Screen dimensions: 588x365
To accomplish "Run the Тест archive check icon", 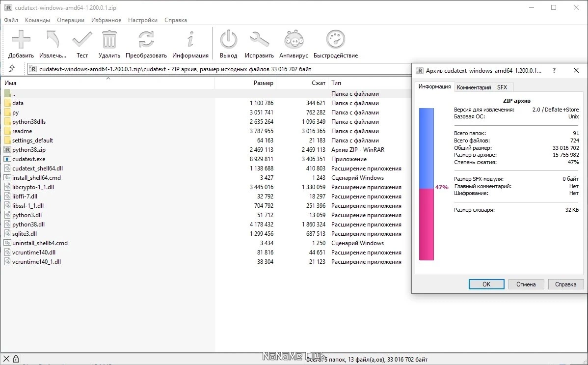I will click(82, 39).
